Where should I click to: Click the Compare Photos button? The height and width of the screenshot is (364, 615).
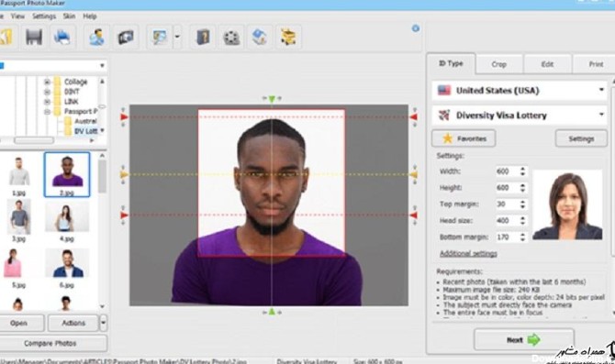(x=50, y=343)
